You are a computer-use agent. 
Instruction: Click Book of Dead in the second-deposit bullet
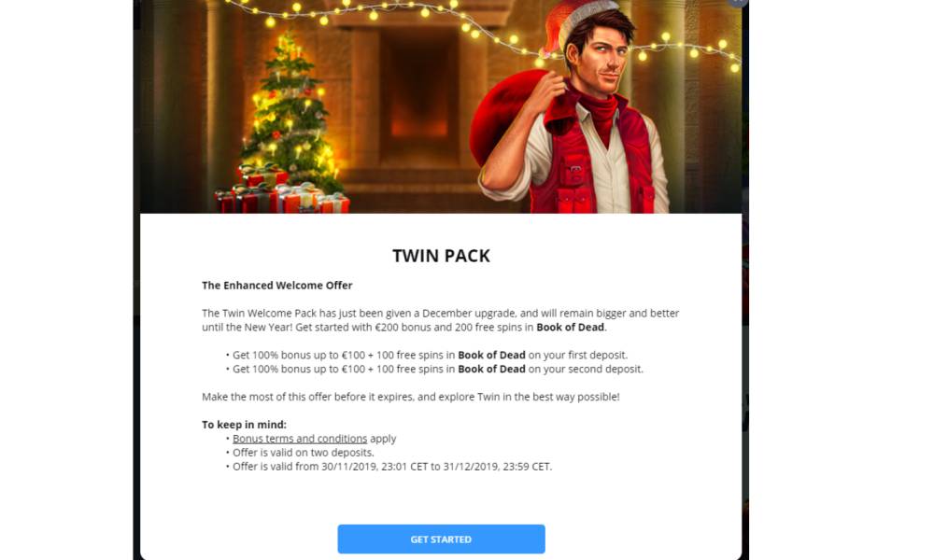[491, 369]
